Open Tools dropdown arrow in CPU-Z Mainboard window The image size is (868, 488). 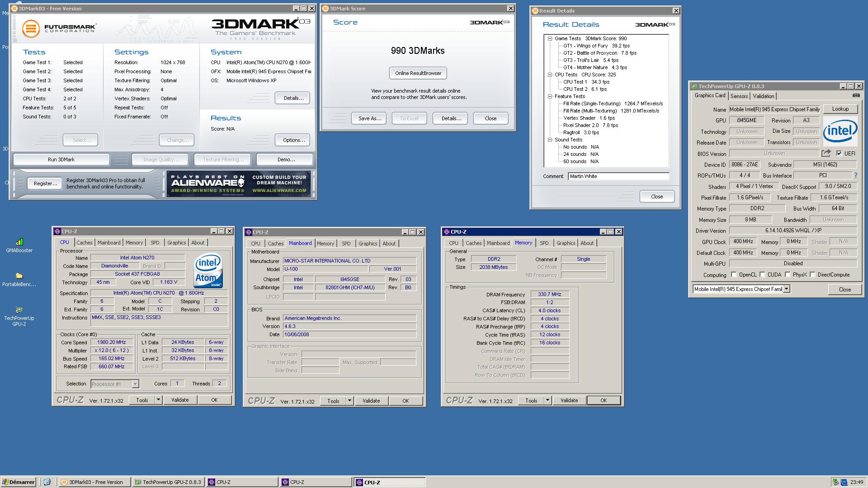pos(349,401)
